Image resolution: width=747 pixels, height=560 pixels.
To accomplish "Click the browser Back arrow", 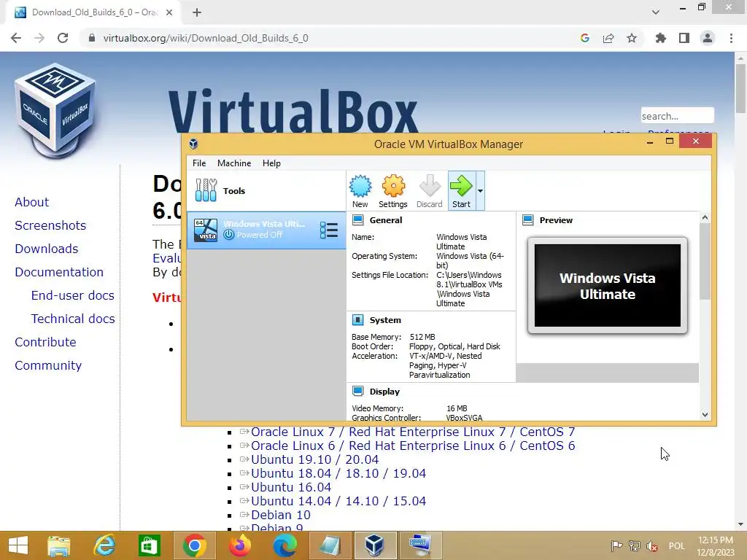I will [x=16, y=38].
